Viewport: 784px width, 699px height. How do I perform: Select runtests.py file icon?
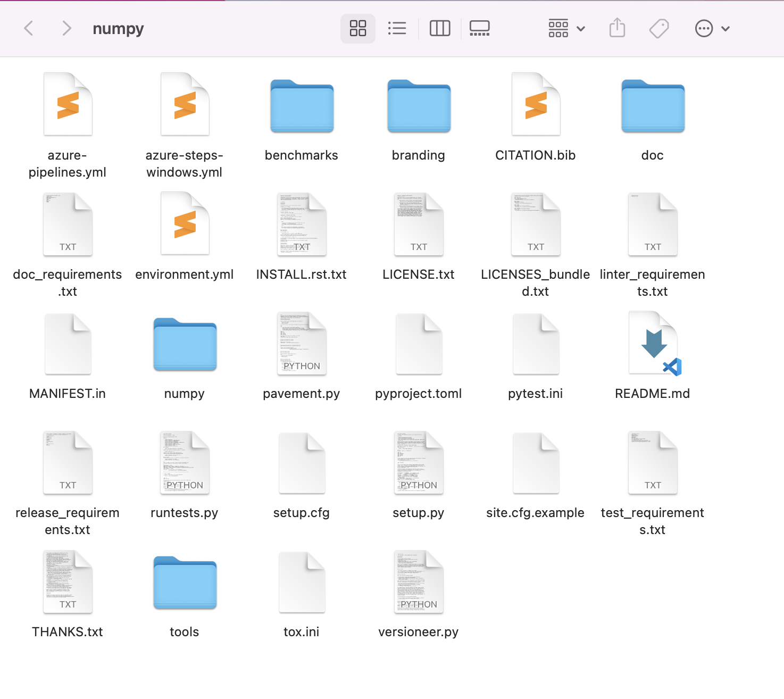(185, 462)
